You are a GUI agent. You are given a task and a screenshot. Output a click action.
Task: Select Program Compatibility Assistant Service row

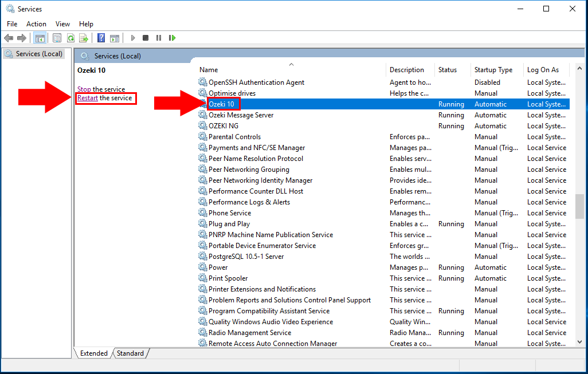(x=383, y=310)
